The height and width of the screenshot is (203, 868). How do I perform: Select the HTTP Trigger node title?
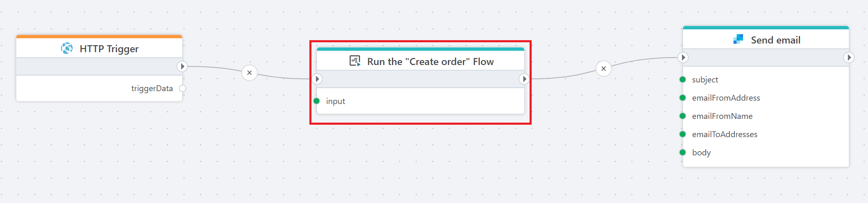pyautogui.click(x=109, y=49)
